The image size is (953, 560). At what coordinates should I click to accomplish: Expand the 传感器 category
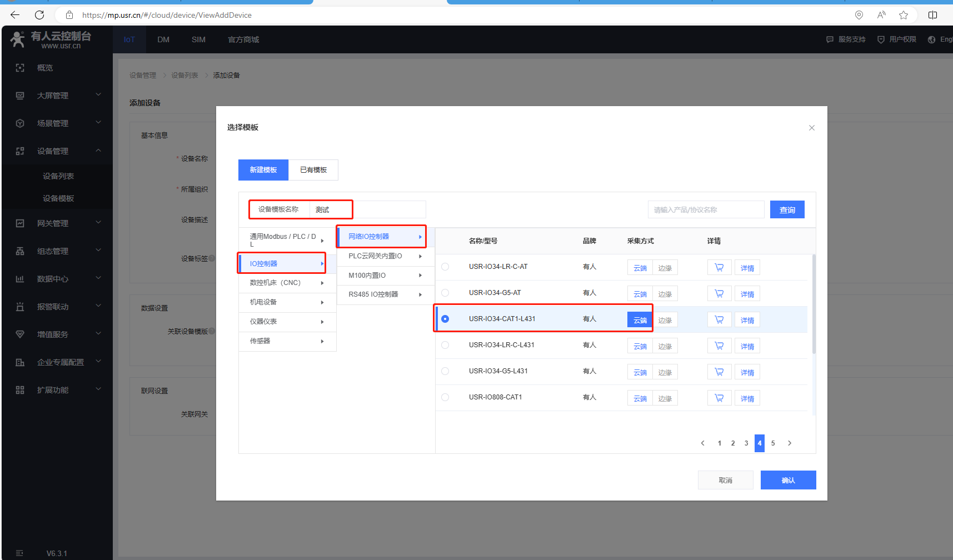pos(287,341)
